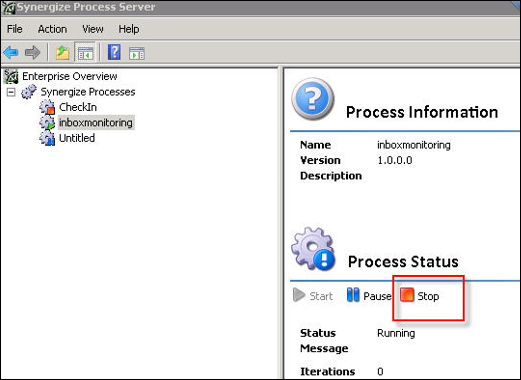The image size is (521, 380).
Task: Click the Iterations value 0
Action: 380,371
